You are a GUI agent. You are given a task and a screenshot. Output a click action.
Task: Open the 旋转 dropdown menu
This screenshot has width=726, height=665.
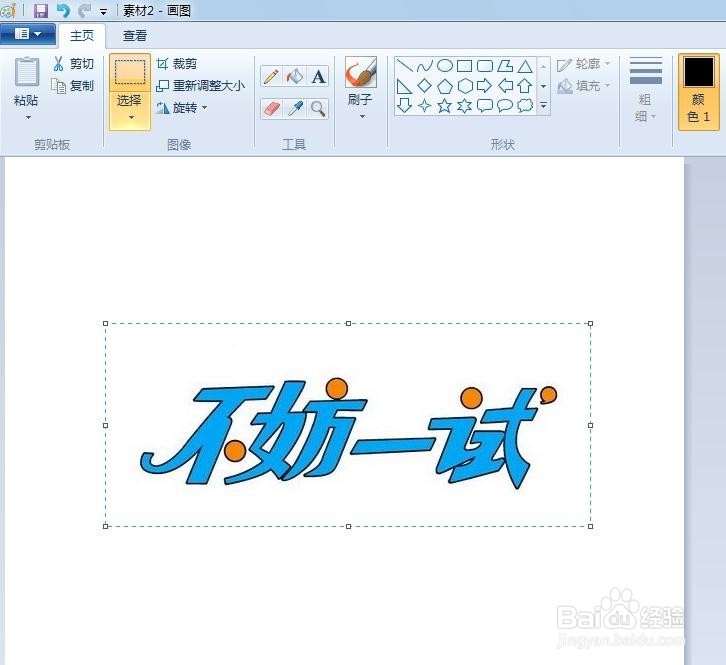[x=182, y=108]
